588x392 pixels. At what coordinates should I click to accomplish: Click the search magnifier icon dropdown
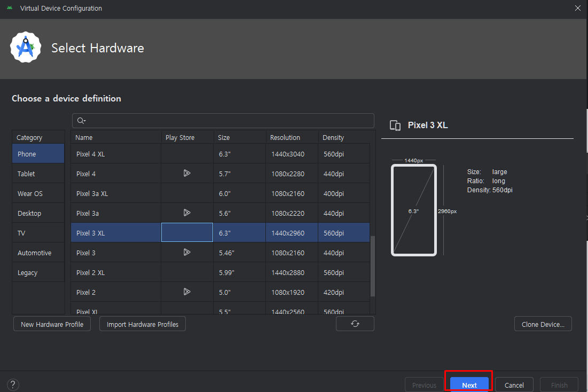pyautogui.click(x=81, y=120)
